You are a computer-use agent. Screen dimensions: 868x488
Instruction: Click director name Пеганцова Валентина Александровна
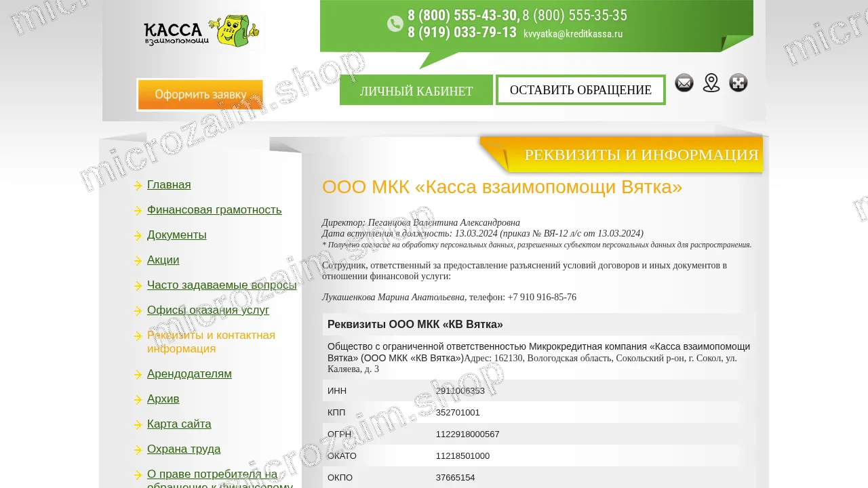pos(444,222)
